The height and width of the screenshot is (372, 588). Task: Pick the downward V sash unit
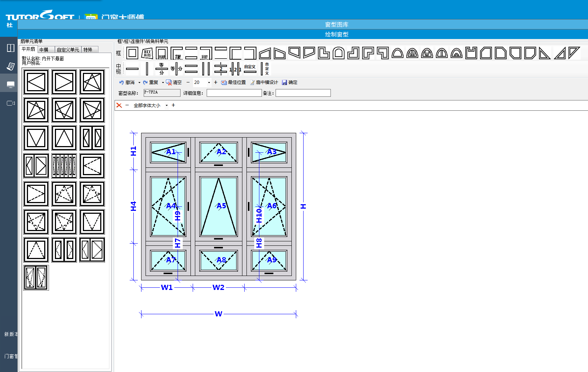(36, 138)
